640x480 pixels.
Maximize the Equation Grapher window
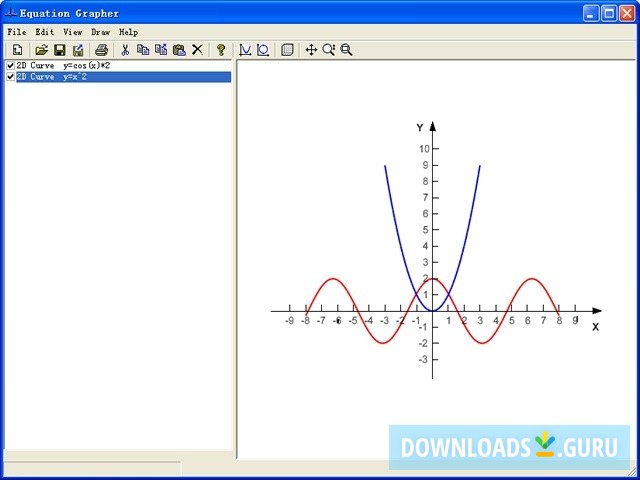pos(609,13)
